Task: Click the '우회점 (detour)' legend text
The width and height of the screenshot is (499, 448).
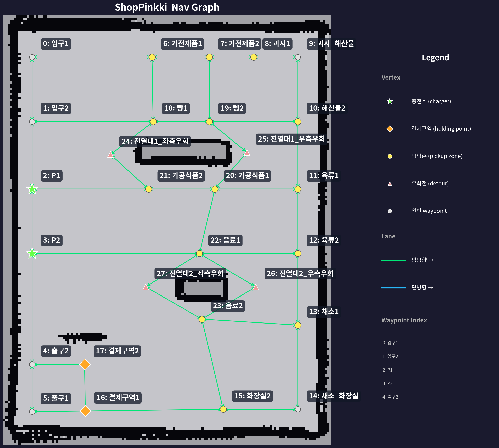Action: click(x=430, y=183)
